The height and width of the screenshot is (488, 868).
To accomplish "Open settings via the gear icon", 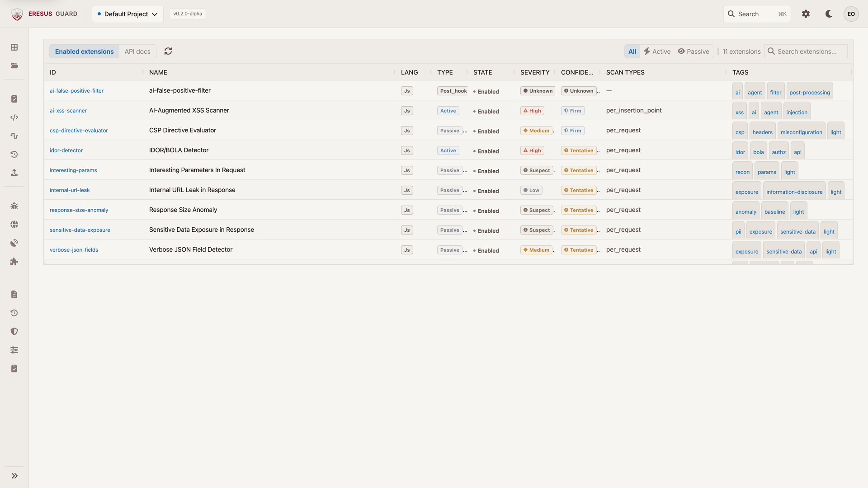I will [806, 14].
